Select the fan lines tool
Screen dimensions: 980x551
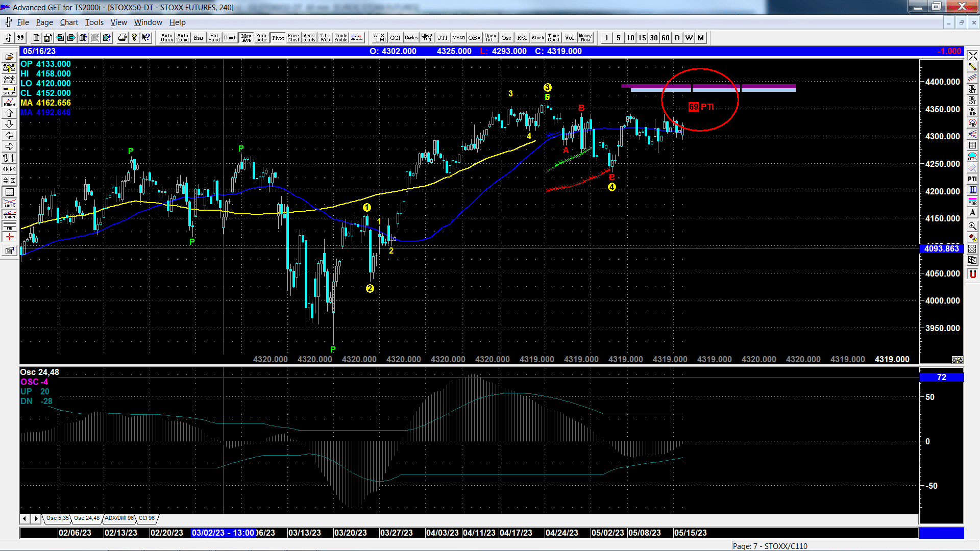pyautogui.click(x=972, y=134)
